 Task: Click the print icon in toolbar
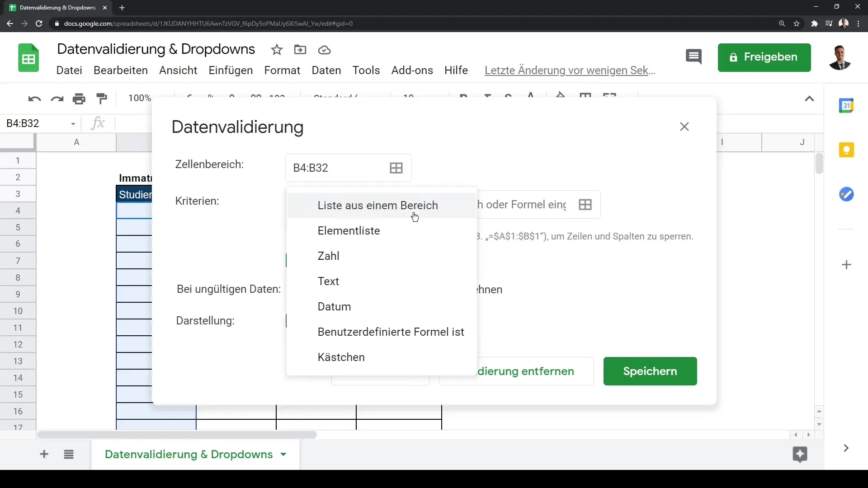click(79, 99)
